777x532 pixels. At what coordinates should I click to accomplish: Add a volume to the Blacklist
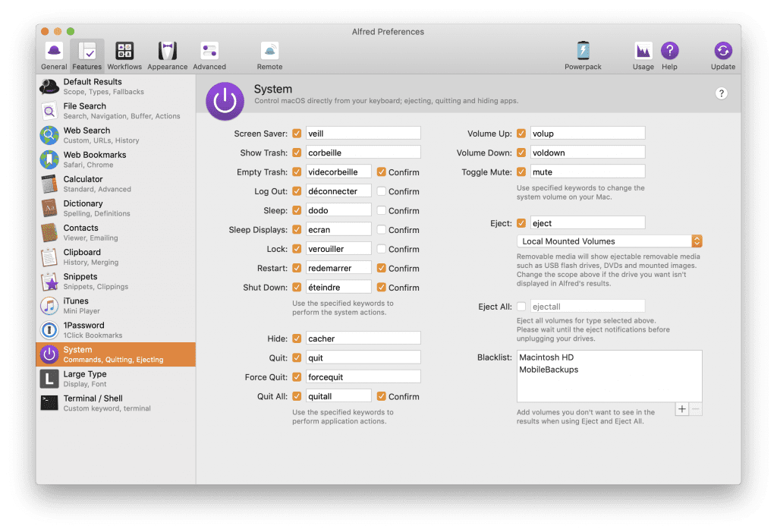point(682,409)
